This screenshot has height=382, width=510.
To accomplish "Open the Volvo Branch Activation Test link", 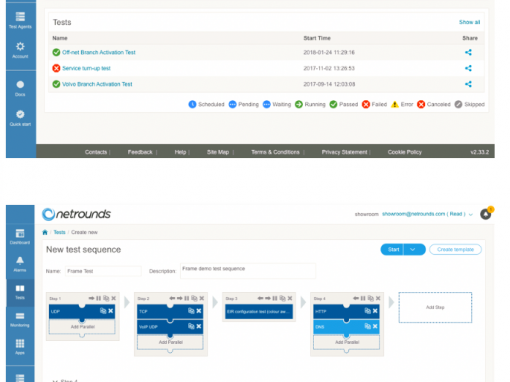I will [x=97, y=84].
